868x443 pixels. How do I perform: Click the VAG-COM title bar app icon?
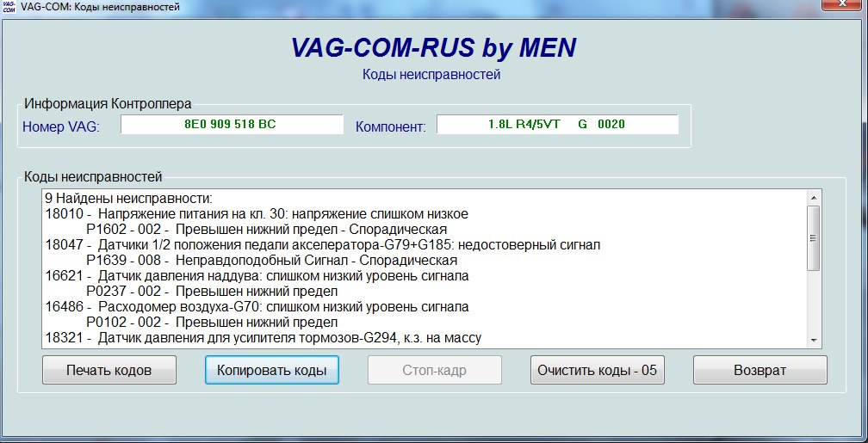pos(9,6)
